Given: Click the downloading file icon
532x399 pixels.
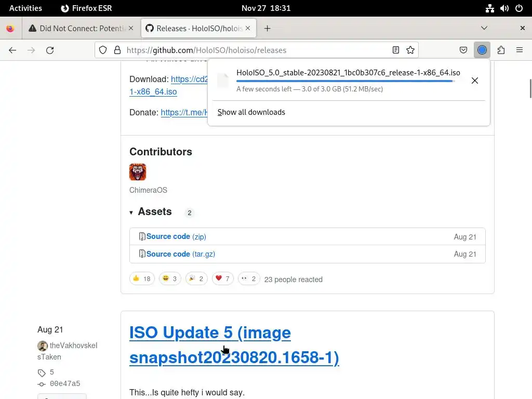Looking at the screenshot, I should pos(223,81).
